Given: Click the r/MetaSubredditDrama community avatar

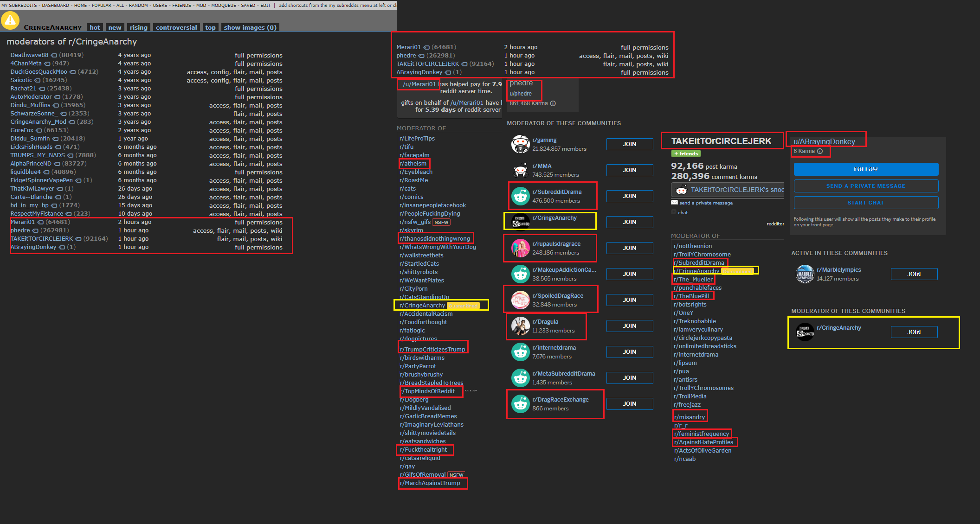Looking at the screenshot, I should (520, 378).
